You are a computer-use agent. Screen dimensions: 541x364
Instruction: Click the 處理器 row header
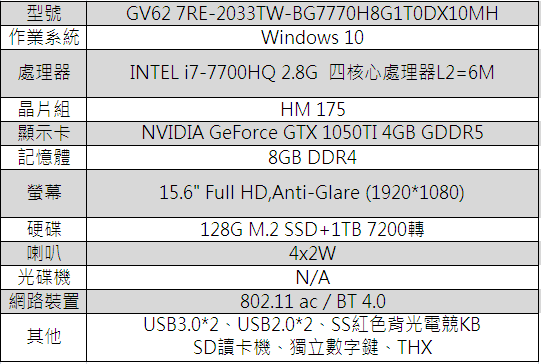tap(44, 73)
